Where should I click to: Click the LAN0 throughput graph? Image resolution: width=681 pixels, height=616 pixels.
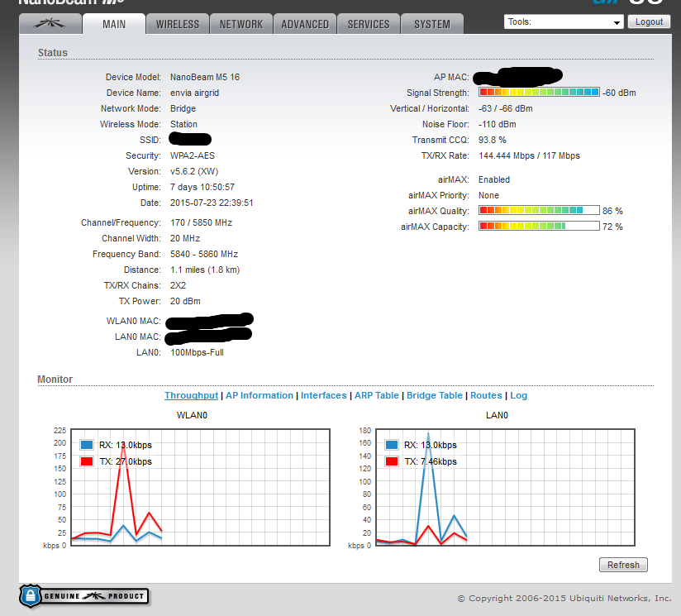[505, 487]
